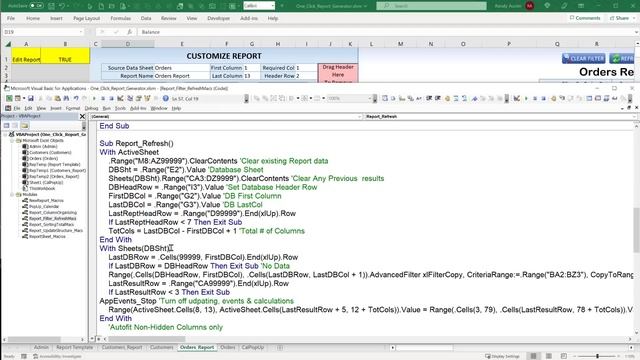Click the Comments button in Excel
640x360 pixels.
coord(585,18)
